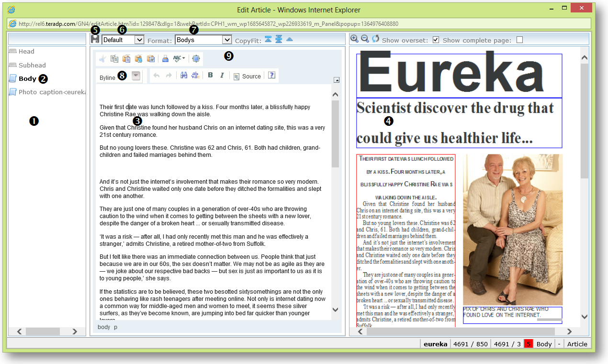The height and width of the screenshot is (364, 608).
Task: Click the preview horizontal scroll right arrow
Action: tap(569, 331)
